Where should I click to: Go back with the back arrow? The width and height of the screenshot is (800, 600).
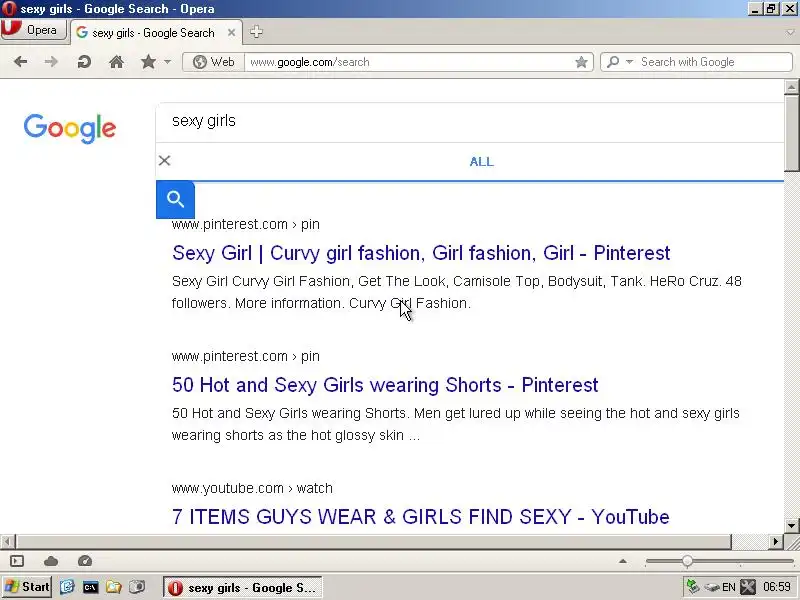pos(20,62)
